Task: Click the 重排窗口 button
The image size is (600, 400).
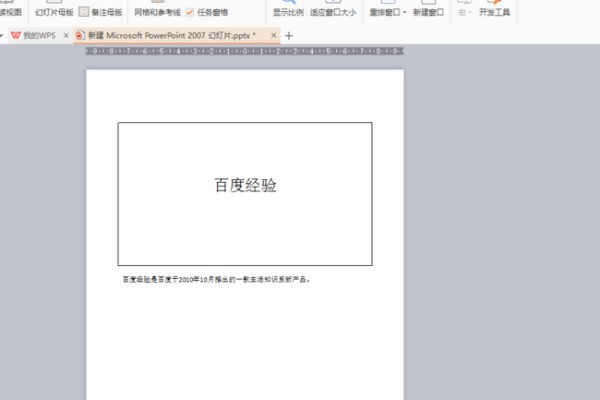Action: click(x=385, y=12)
